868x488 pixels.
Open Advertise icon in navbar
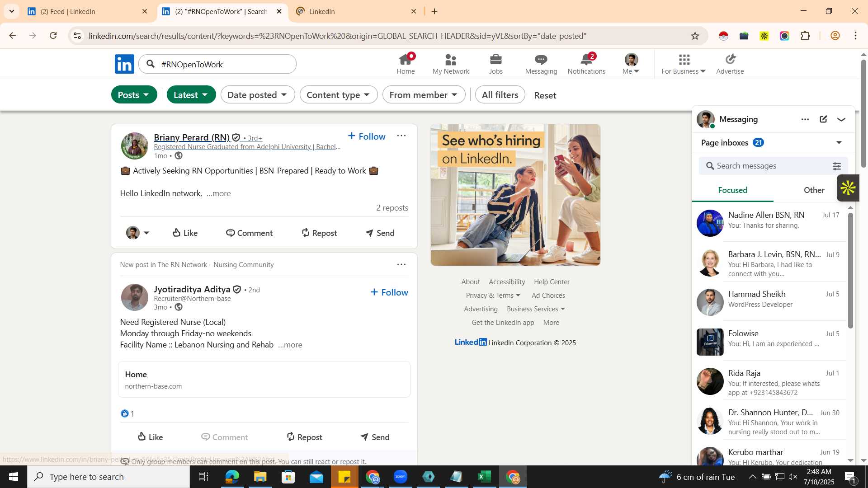coord(730,64)
